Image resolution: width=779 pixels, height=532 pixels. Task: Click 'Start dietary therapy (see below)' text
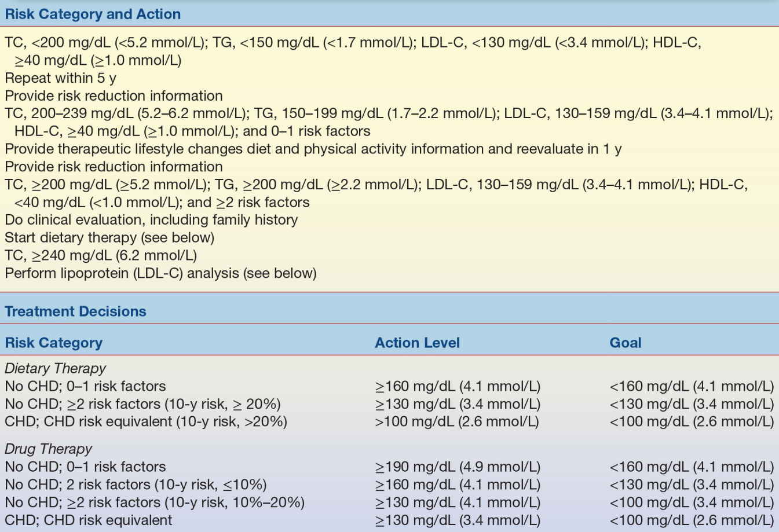pos(109,237)
